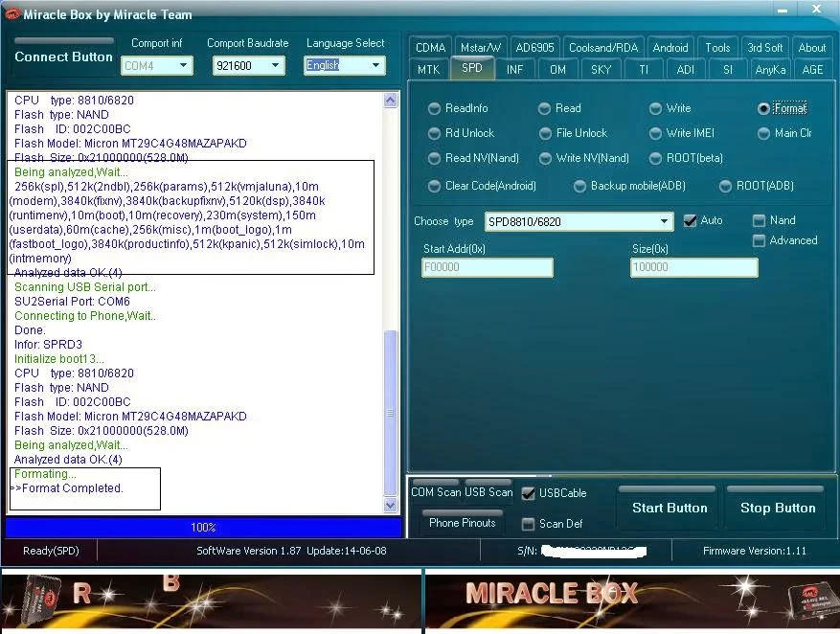Click the USB Scan button
The image size is (840, 634).
tap(488, 491)
